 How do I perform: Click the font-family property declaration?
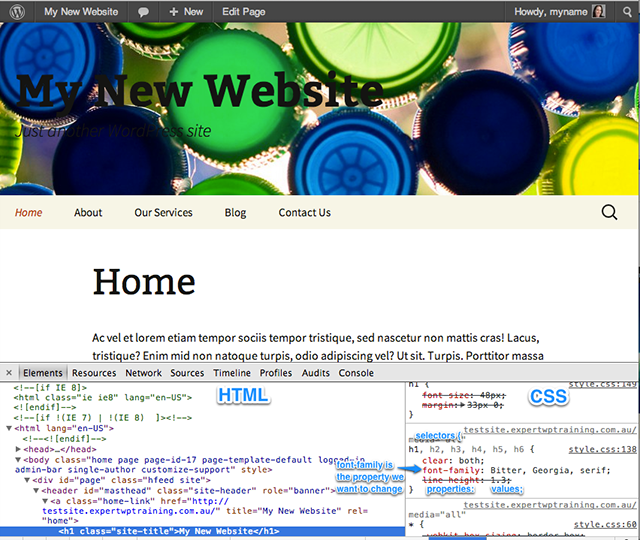pyautogui.click(x=516, y=470)
